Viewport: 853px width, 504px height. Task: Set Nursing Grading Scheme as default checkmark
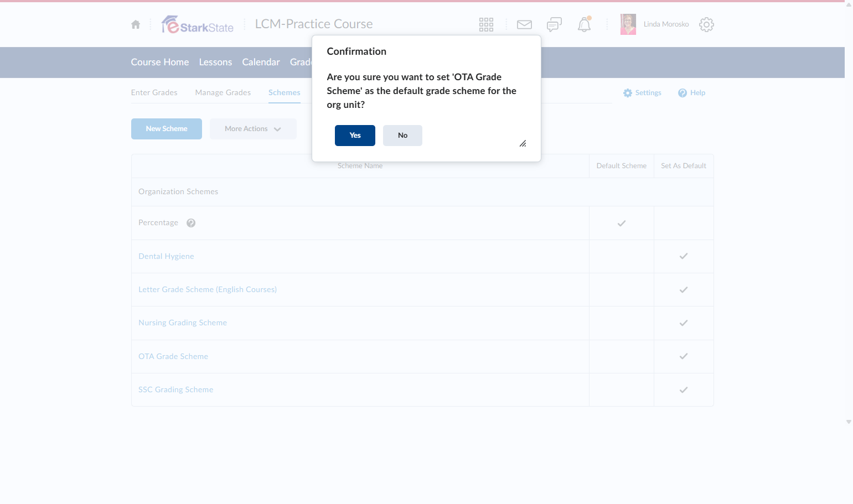pyautogui.click(x=684, y=323)
